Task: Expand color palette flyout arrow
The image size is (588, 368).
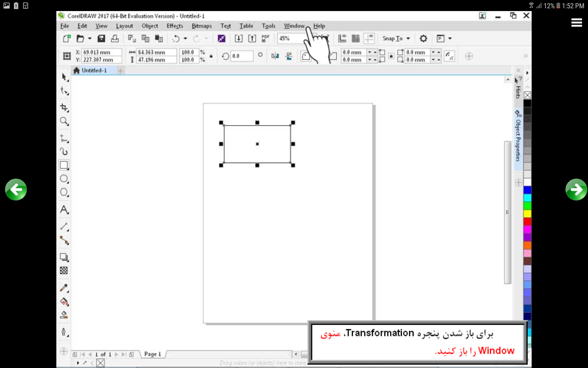Action: point(527,73)
